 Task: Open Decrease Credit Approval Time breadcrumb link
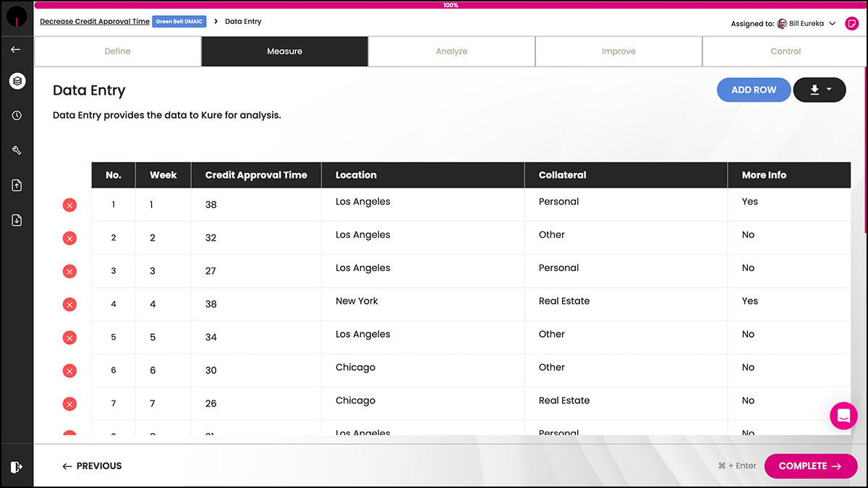[95, 22]
